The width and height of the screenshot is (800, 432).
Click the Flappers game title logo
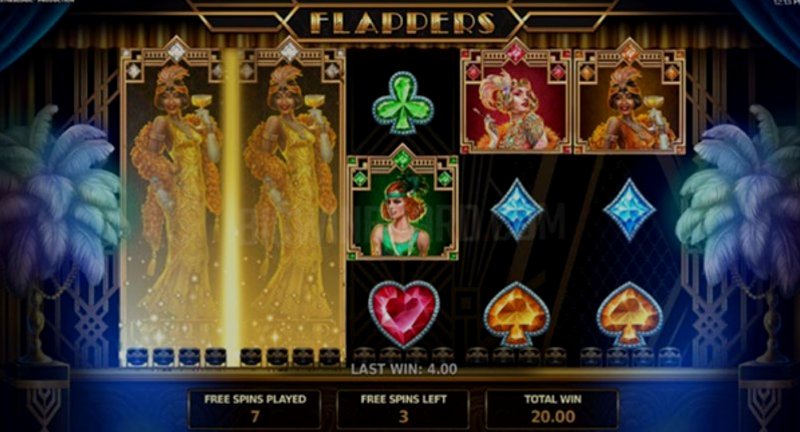point(403,22)
